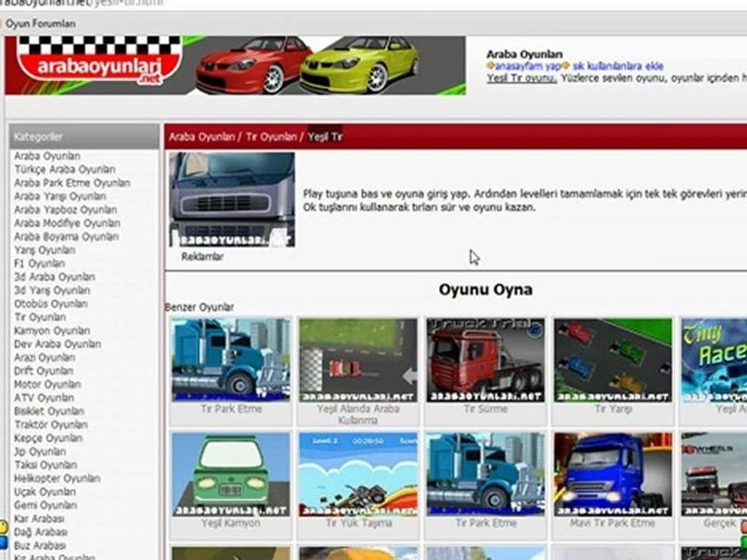This screenshot has height=560, width=747.
Task: Open Buz Arabası category
Action: coord(40,545)
